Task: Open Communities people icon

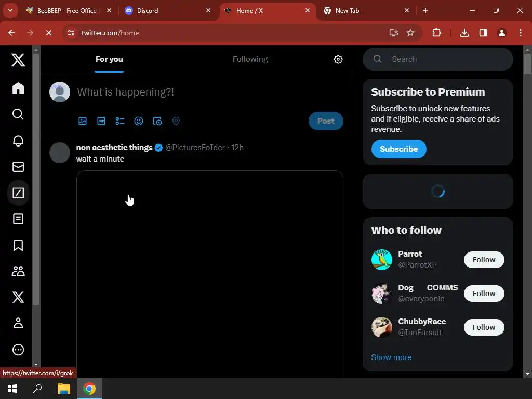Action: 18,271
